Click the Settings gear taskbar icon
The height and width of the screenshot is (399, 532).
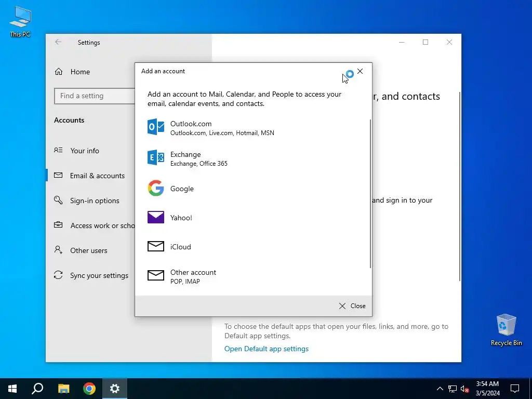[115, 389]
